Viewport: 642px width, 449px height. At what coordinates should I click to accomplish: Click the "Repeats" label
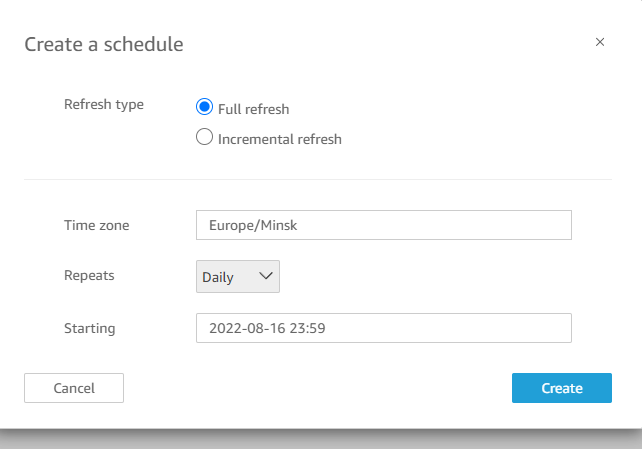pyautogui.click(x=89, y=275)
